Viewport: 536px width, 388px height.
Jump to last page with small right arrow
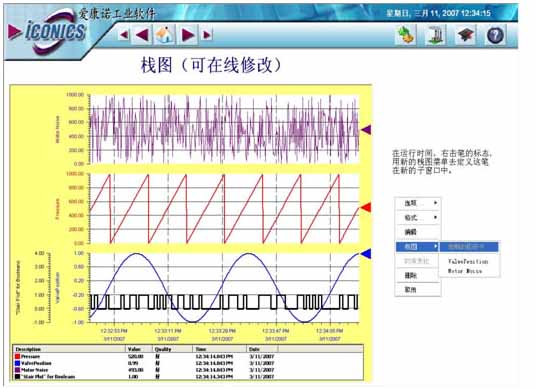click(x=207, y=35)
